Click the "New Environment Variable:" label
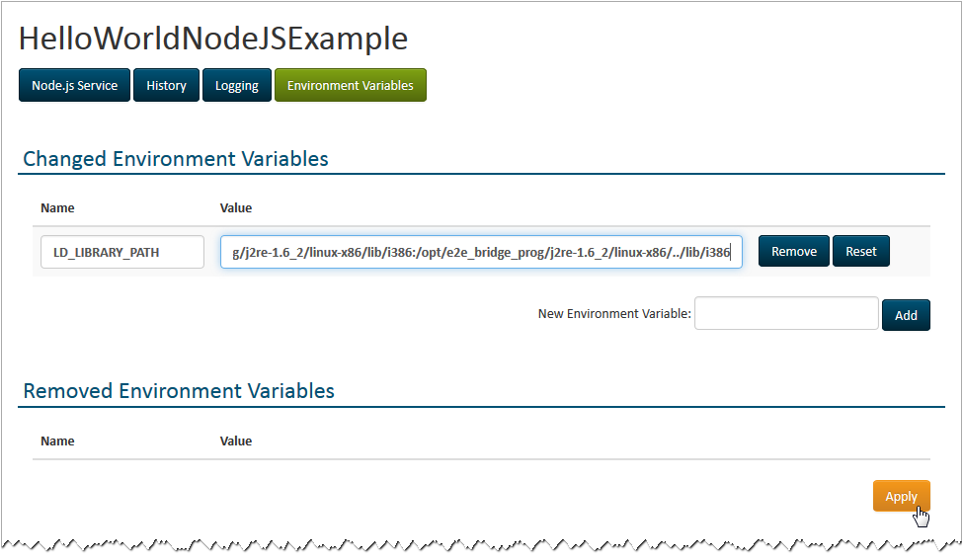 (x=614, y=314)
